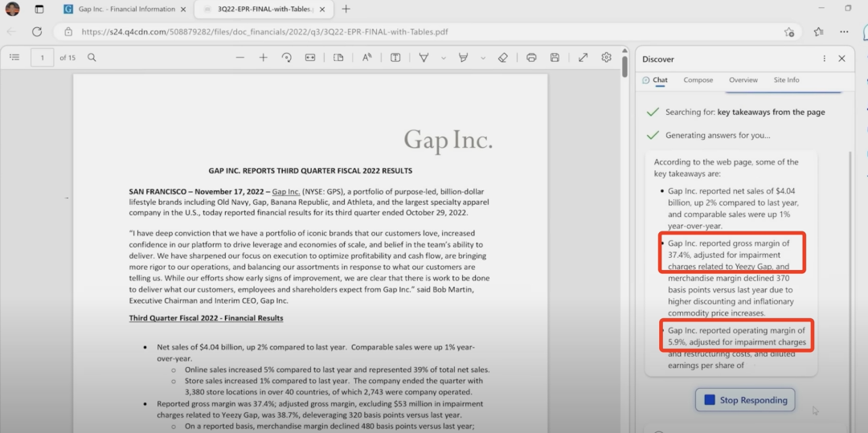Click the Fit to width icon

point(310,58)
